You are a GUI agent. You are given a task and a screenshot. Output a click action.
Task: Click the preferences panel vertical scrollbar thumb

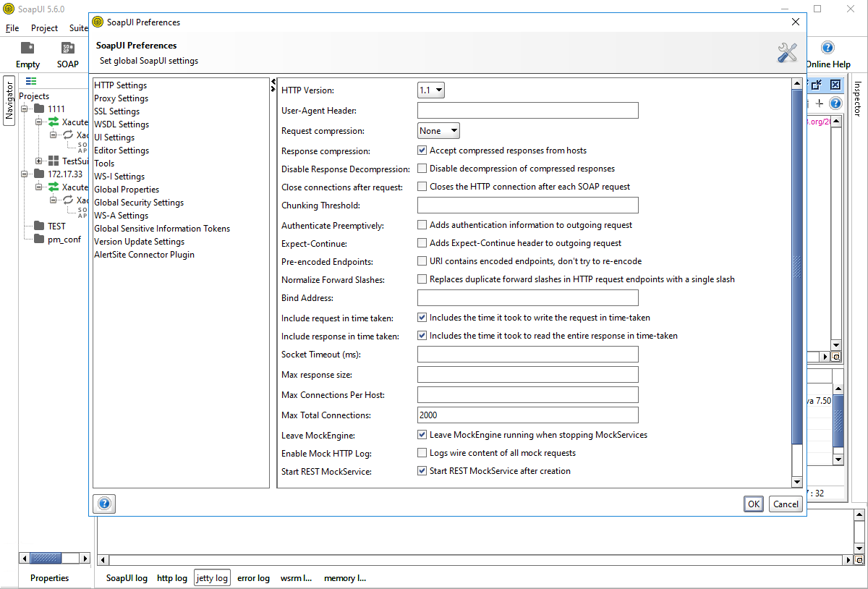click(x=797, y=266)
